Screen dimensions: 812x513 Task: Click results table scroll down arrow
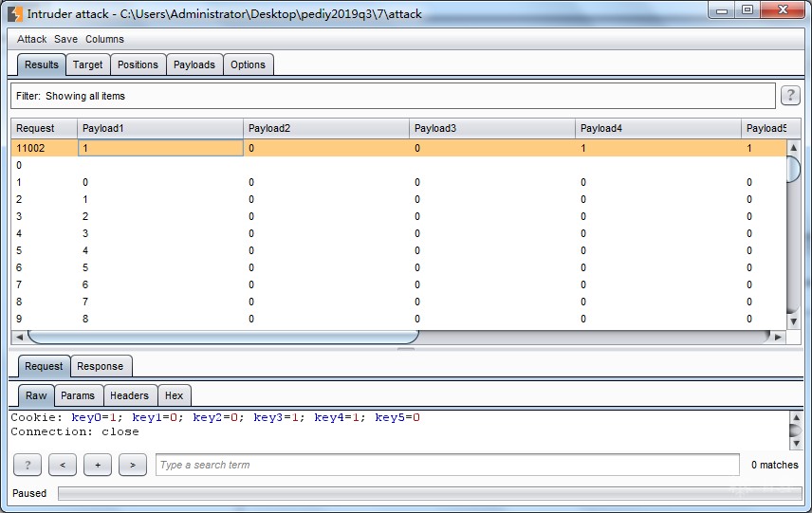pyautogui.click(x=793, y=321)
